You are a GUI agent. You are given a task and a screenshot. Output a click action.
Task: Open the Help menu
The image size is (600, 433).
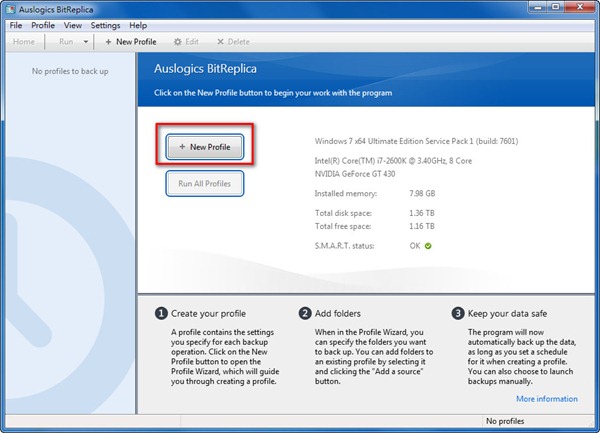coord(138,25)
